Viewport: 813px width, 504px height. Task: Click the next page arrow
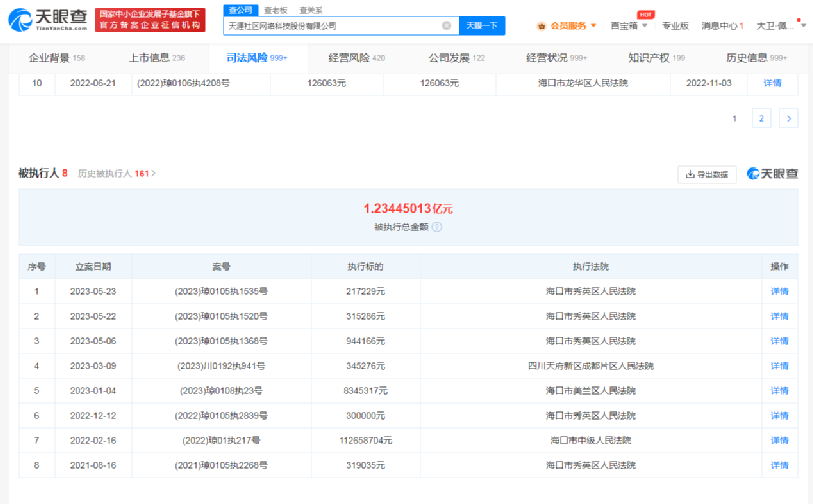click(789, 119)
